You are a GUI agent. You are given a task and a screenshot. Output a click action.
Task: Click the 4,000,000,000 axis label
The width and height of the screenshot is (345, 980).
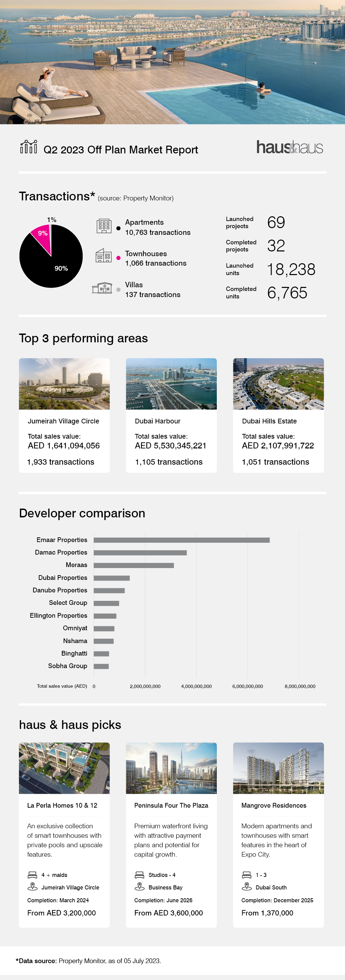[197, 686]
